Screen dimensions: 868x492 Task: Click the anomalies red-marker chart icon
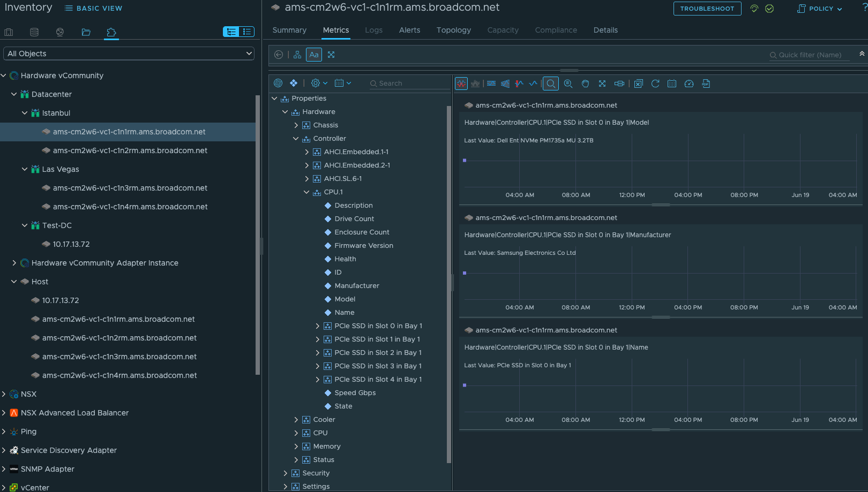519,84
